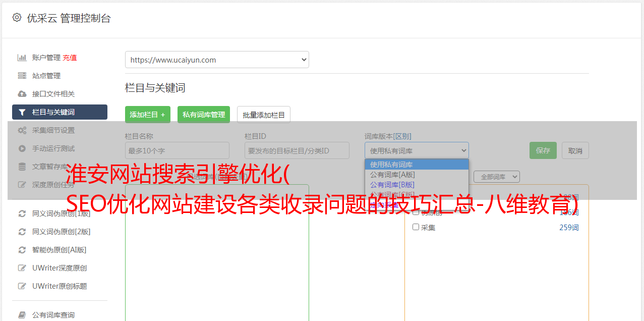This screenshot has width=644, height=321.
Task: Choose 公有词库[B版] in the dropdown list
Action: [417, 184]
